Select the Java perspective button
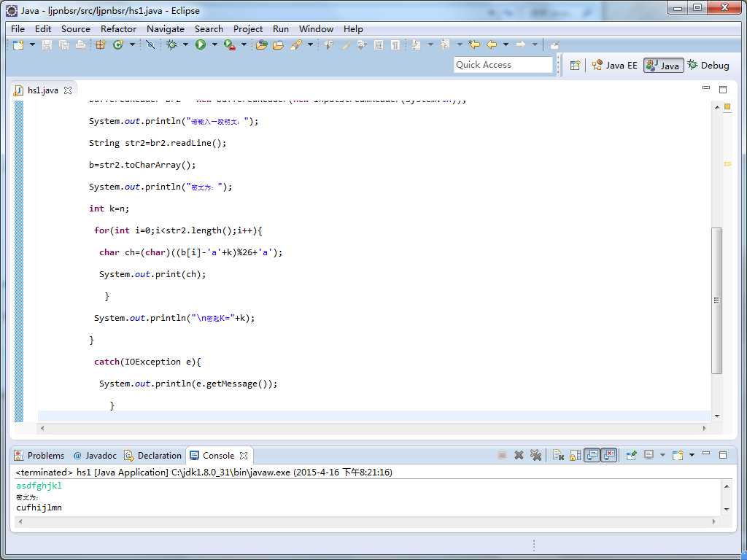The image size is (747, 560). pos(663,65)
